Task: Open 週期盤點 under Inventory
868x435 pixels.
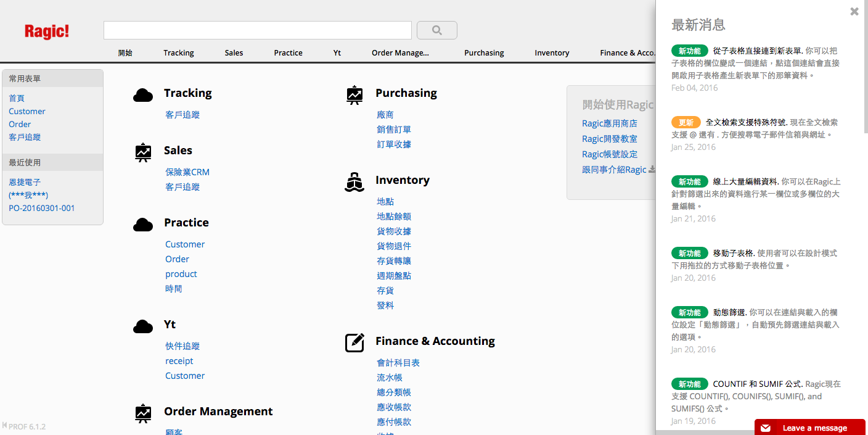Action: 394,276
